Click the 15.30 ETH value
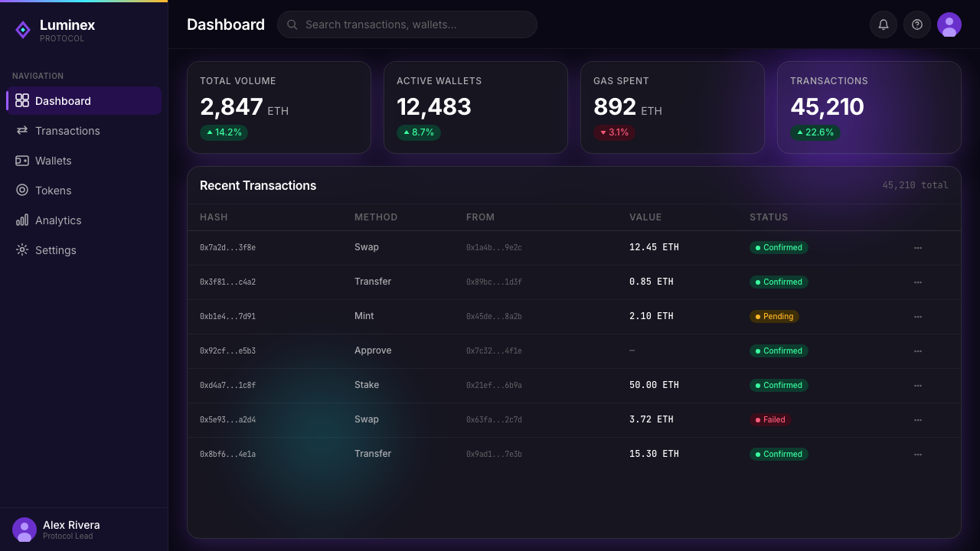This screenshot has width=980, height=551. [x=654, y=454]
